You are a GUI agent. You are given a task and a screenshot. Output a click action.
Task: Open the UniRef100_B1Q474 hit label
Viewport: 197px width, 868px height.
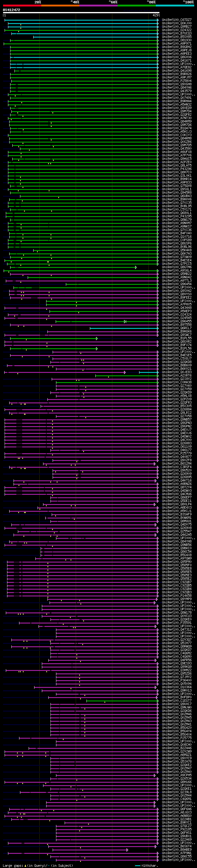point(177,128)
